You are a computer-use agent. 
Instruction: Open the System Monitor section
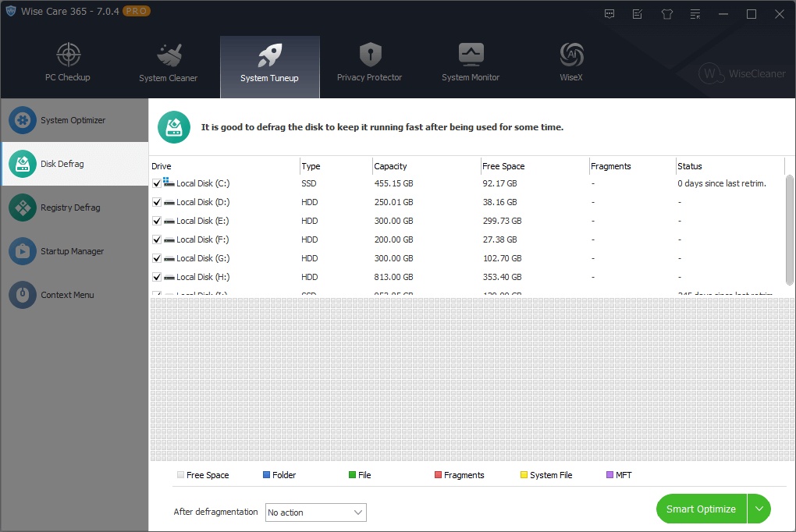(x=471, y=63)
